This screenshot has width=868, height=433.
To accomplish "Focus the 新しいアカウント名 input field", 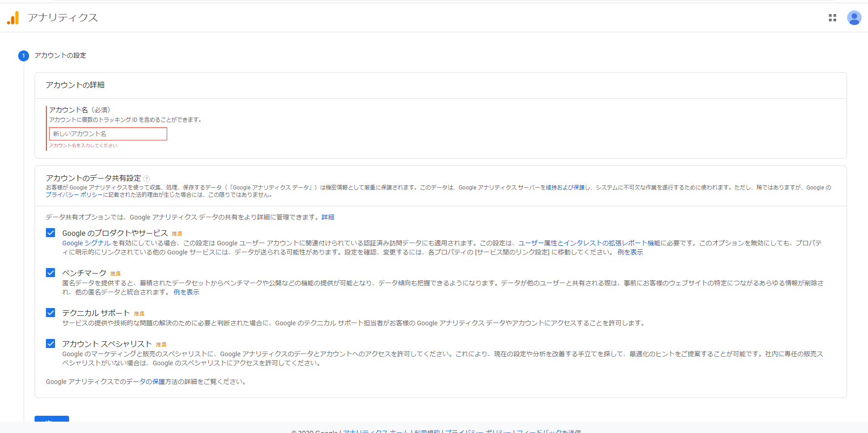I will coord(108,134).
